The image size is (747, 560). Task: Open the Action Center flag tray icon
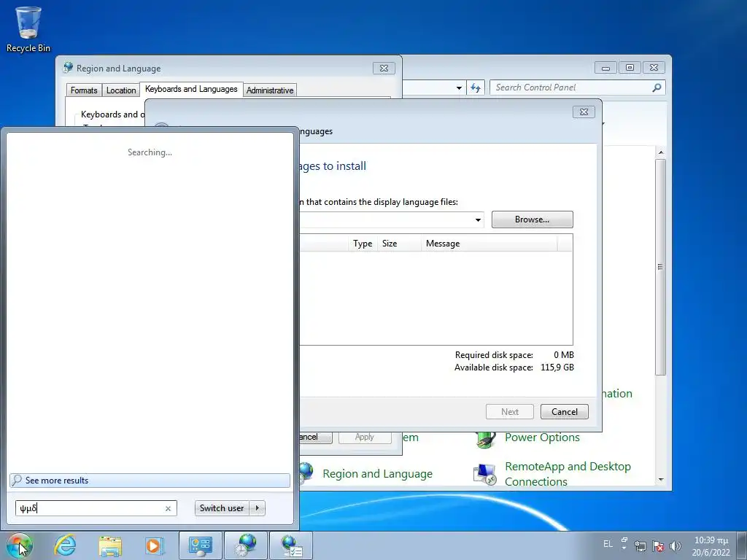tap(658, 546)
